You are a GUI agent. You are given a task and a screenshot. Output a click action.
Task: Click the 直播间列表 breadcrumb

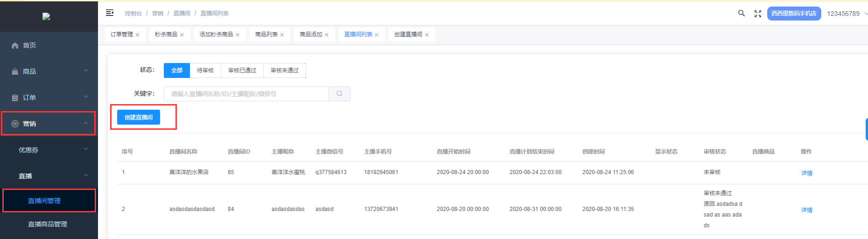click(x=215, y=14)
